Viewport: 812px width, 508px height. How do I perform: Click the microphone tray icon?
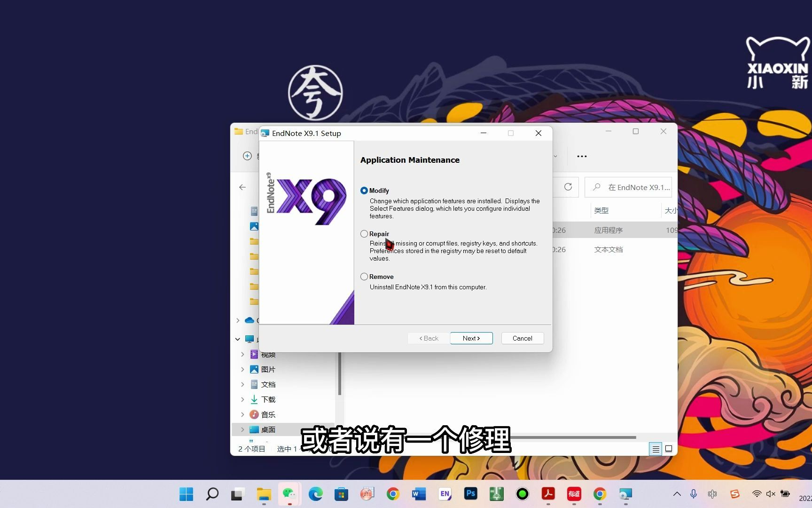click(x=694, y=494)
